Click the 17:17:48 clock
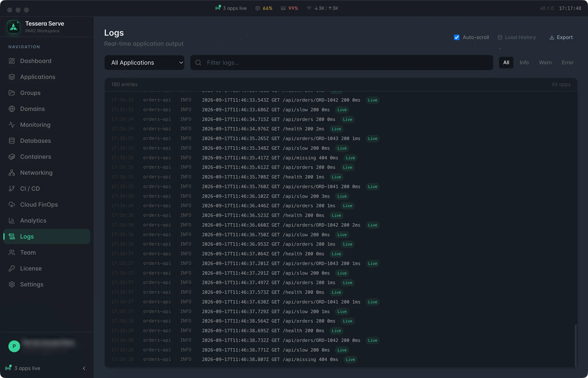 pos(570,8)
